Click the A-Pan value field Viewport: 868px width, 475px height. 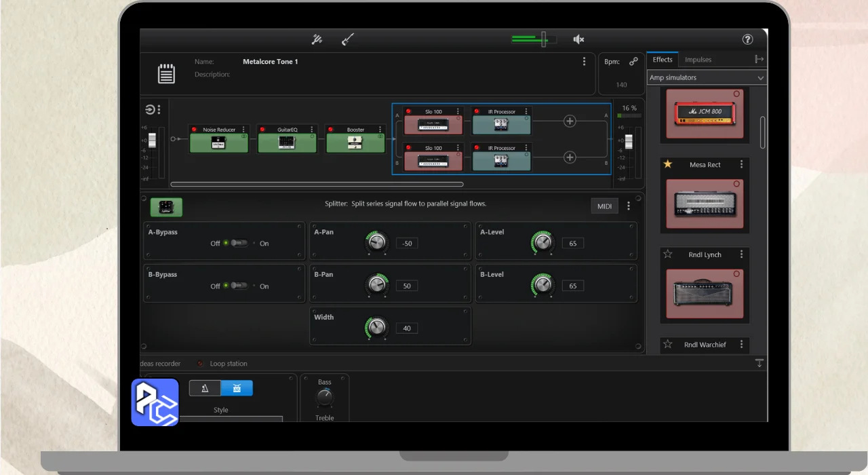[407, 244]
